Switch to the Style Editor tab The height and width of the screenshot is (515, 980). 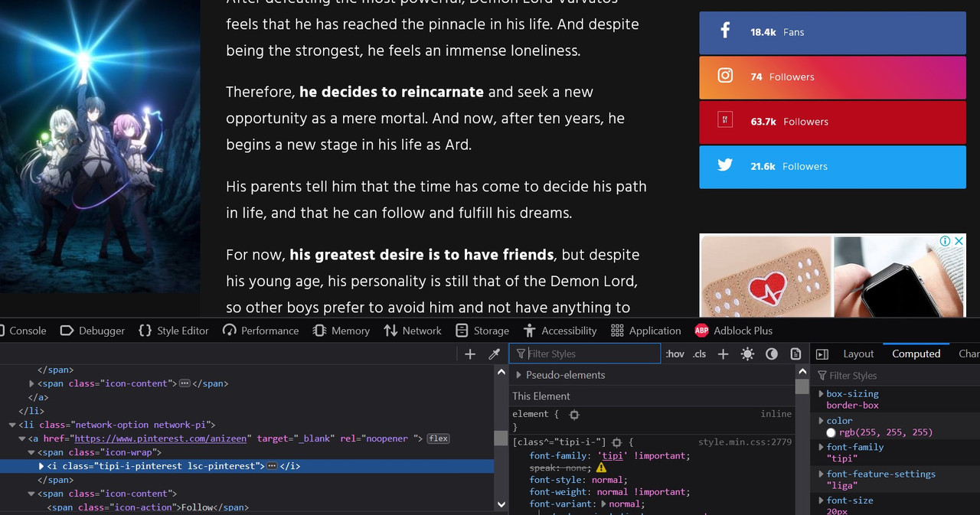point(173,331)
